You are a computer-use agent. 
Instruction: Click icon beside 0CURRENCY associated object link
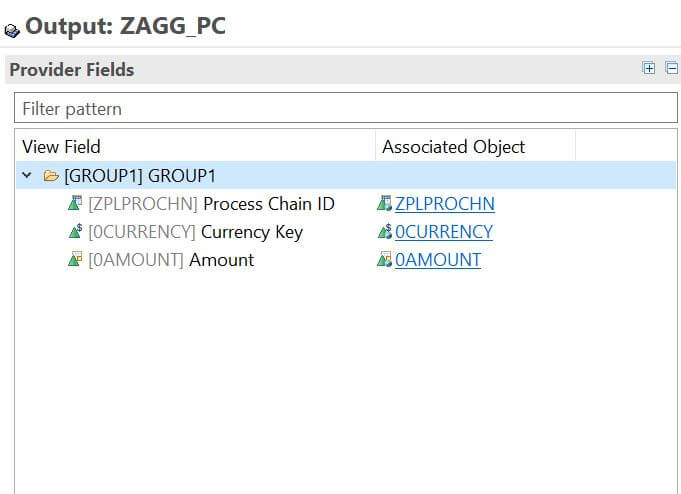click(x=384, y=231)
